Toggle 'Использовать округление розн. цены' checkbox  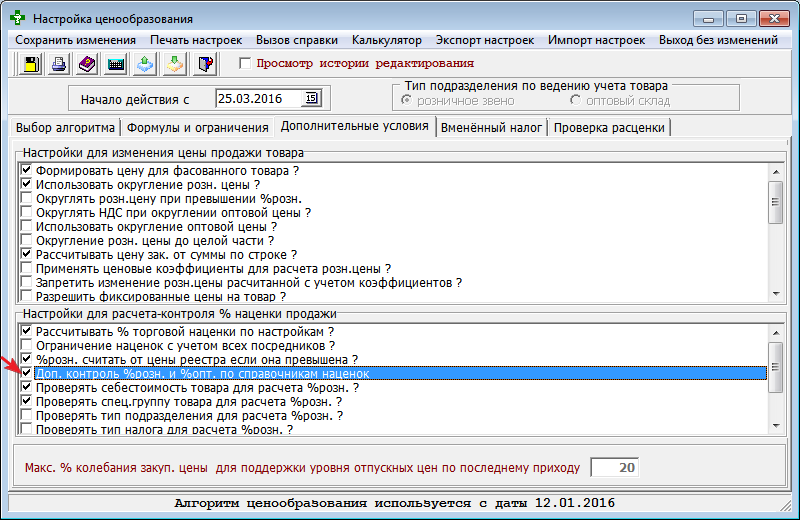click(26, 185)
